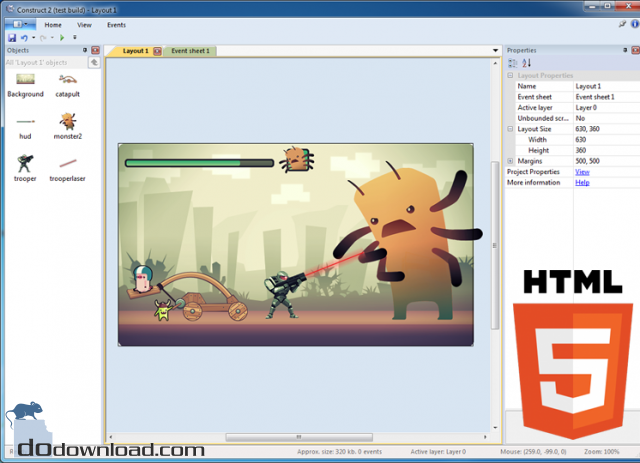Click the horizontal scrollbar thumb
Screen dimensions: 640x463
(299, 437)
